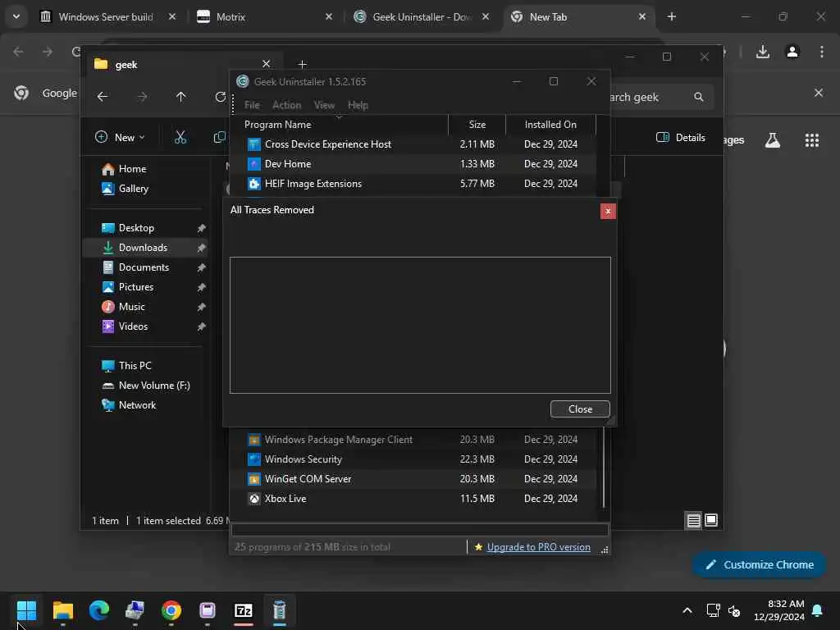Open a new Chrome tab with plus
The image size is (840, 630).
pyautogui.click(x=671, y=17)
